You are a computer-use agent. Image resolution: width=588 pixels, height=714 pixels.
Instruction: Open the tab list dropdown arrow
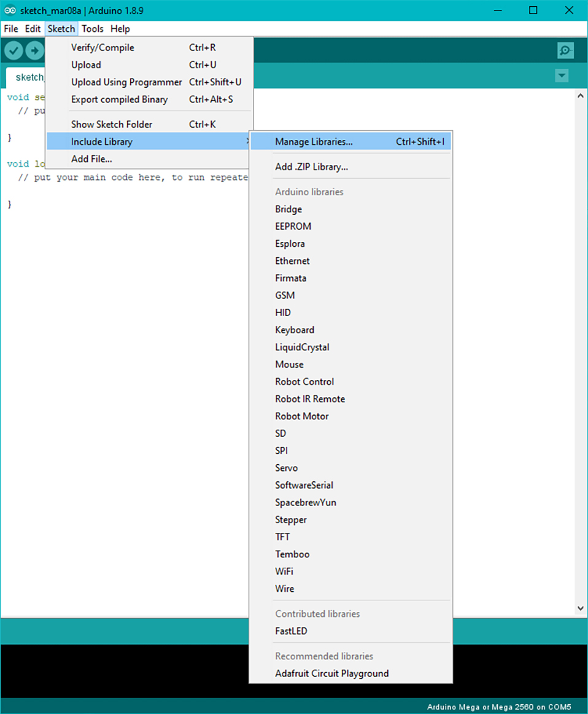click(562, 76)
